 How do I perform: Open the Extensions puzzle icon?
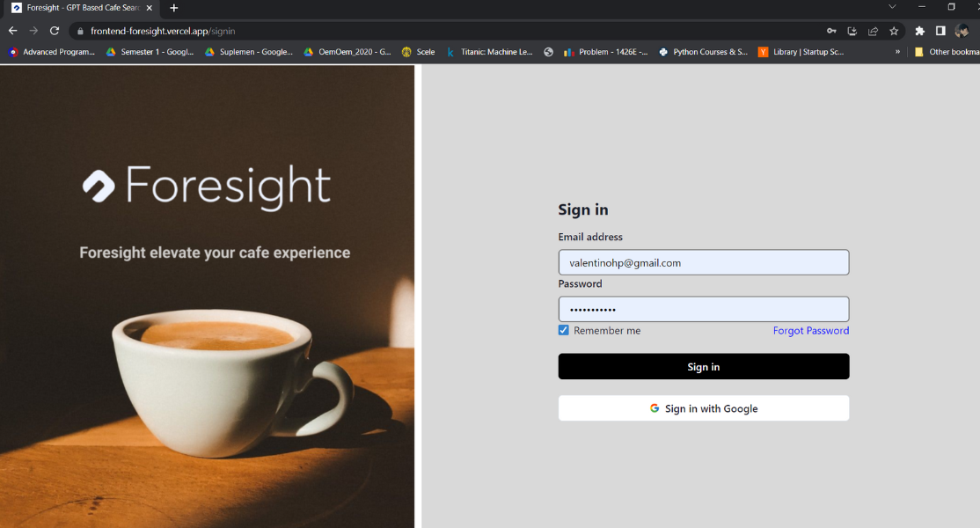tap(920, 31)
